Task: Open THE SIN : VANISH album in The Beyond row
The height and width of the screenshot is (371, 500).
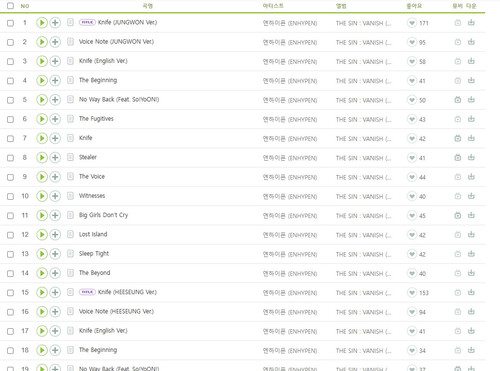Action: coord(363,274)
